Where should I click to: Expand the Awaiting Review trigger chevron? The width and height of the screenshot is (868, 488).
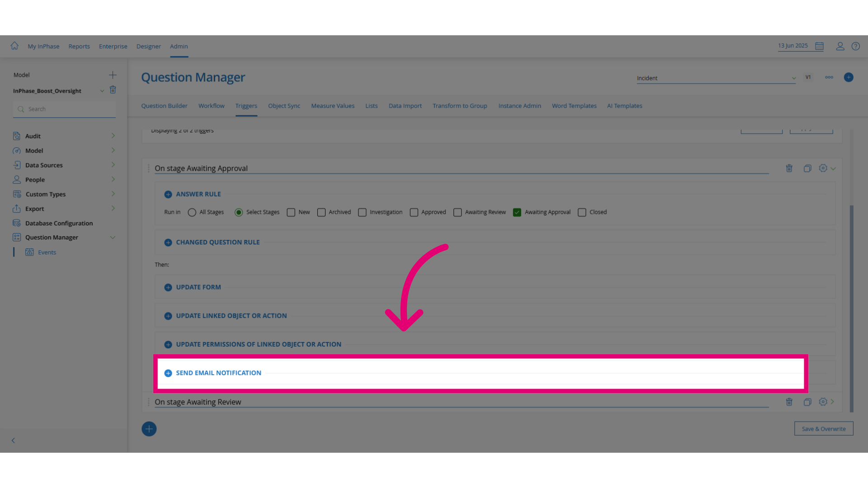[832, 402]
